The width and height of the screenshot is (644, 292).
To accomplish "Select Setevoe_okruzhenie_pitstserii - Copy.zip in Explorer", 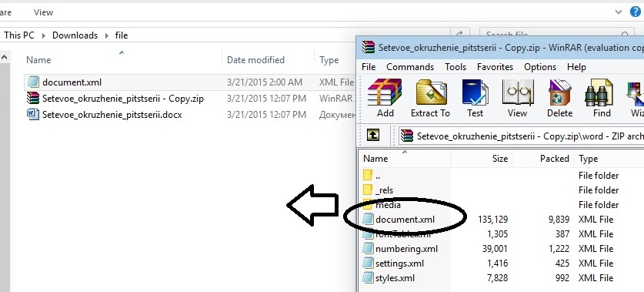I will 123,99.
